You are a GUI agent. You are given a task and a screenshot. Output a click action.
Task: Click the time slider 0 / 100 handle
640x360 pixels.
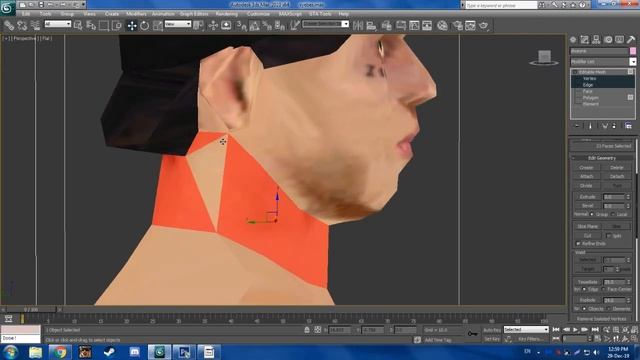point(31,310)
